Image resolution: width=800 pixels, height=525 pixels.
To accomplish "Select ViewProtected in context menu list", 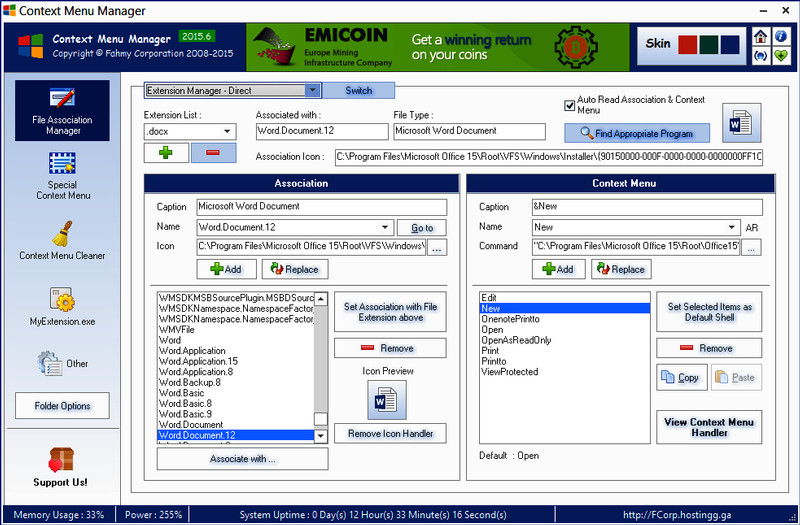I will pyautogui.click(x=565, y=372).
